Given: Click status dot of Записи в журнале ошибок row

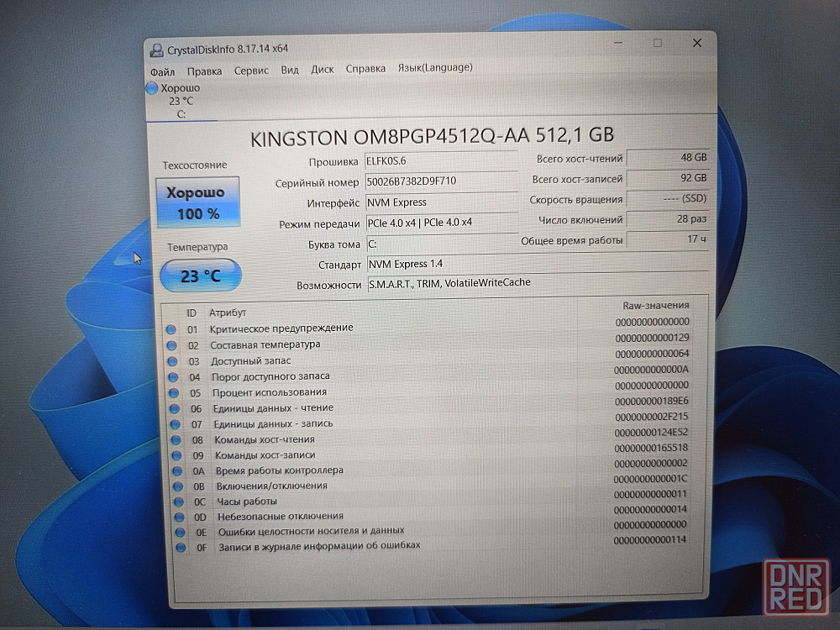Looking at the screenshot, I should (181, 548).
